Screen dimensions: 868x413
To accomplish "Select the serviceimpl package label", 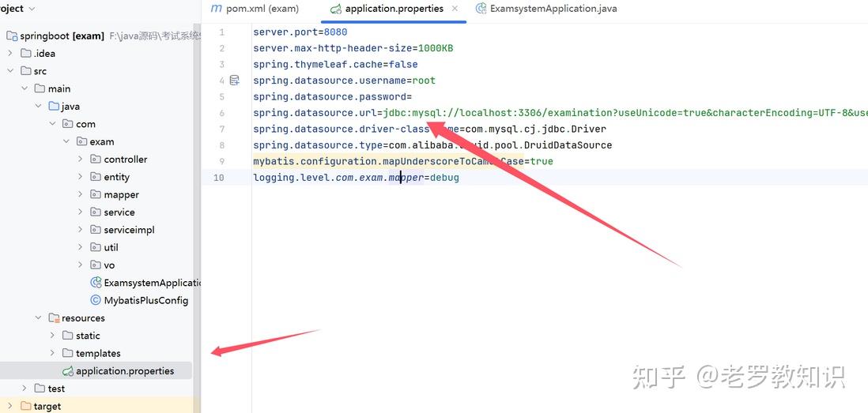I will coord(129,230).
